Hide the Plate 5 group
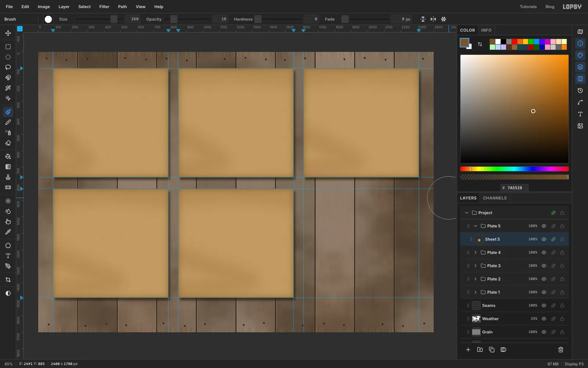588x368 pixels. coord(544,226)
